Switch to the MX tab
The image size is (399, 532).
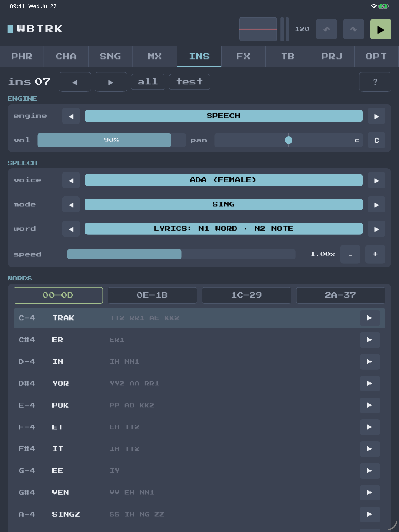pos(155,56)
